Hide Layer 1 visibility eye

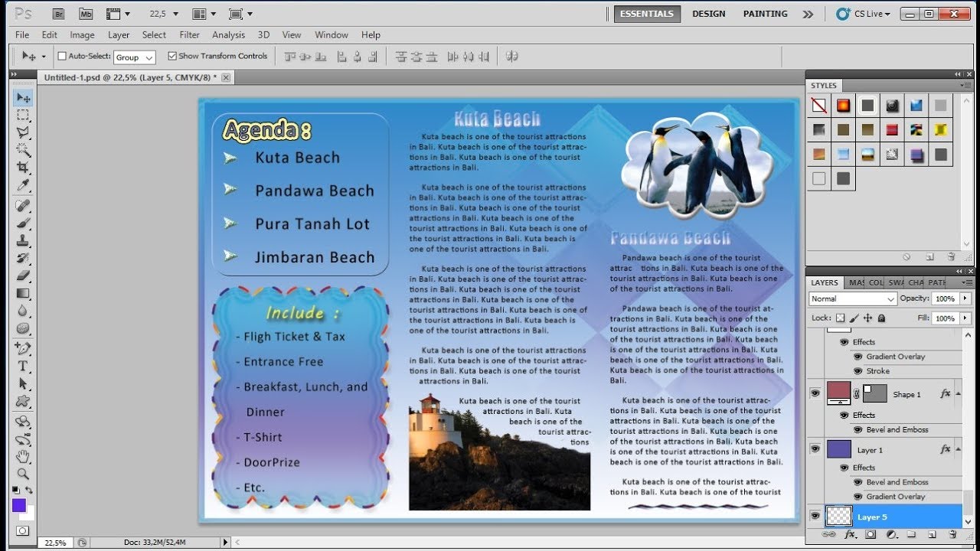(x=815, y=449)
